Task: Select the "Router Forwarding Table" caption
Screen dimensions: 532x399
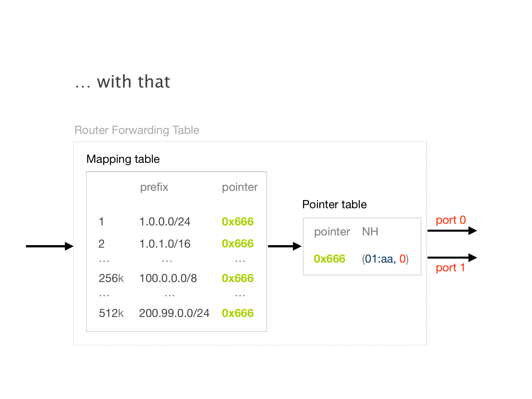Action: pos(137,130)
